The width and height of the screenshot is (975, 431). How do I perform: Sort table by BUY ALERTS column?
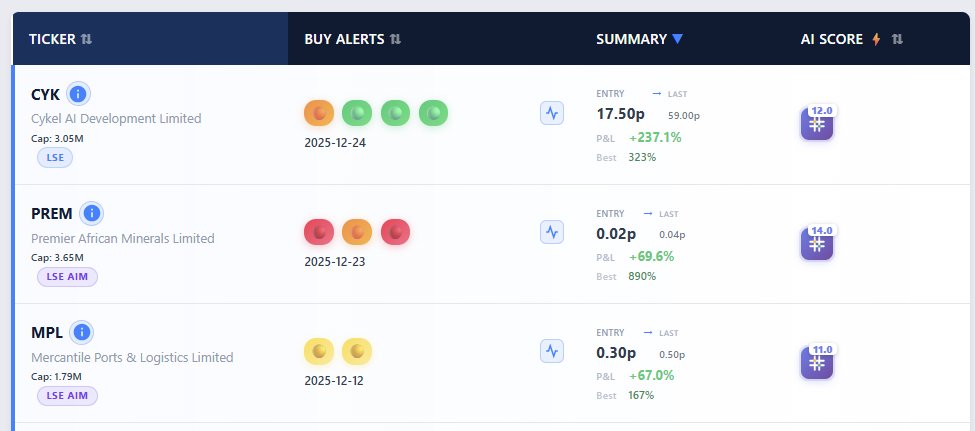[395, 39]
